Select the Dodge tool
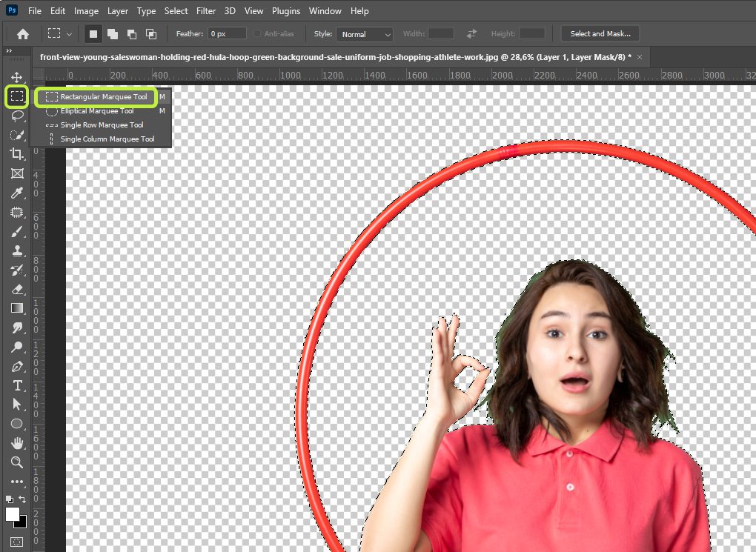756x552 pixels. point(17,347)
